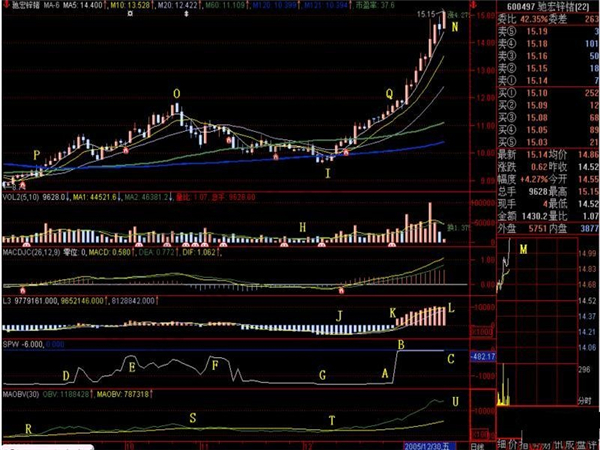Select the 买⑤ 15.03 bid row
The width and height of the screenshot is (600, 450).
548,142
